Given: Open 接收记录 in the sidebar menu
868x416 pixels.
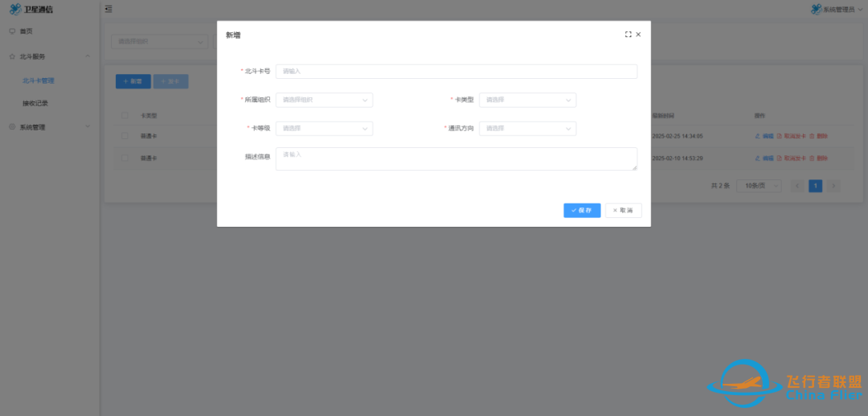Looking at the screenshot, I should 35,104.
